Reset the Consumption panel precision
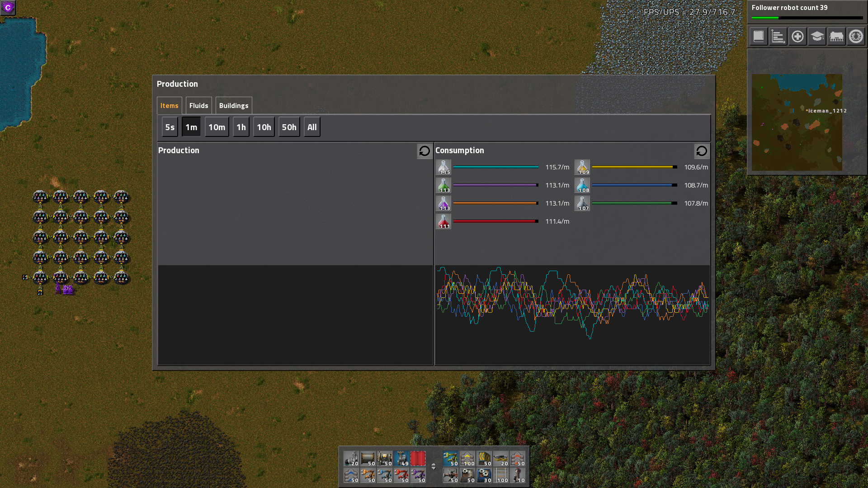The height and width of the screenshot is (488, 868). pyautogui.click(x=702, y=151)
